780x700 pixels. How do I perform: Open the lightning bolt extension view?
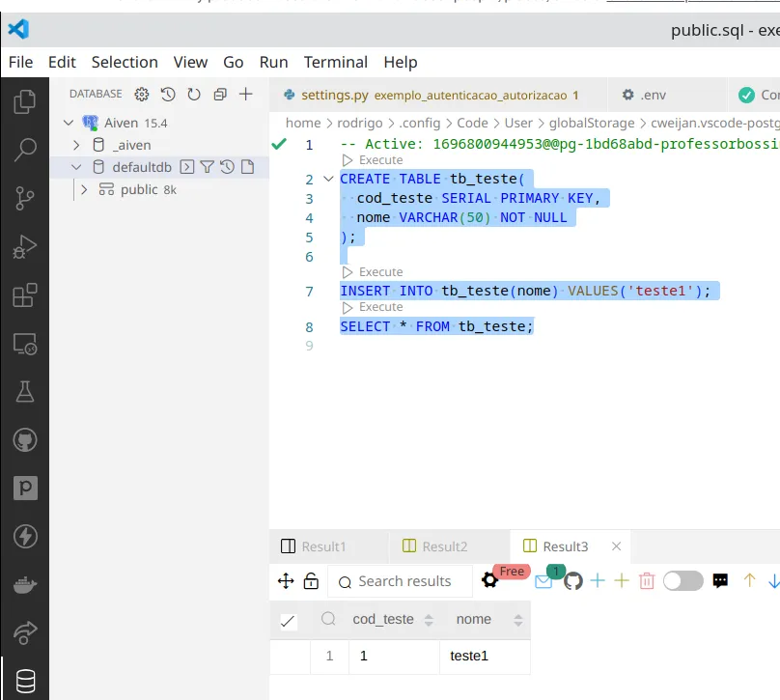click(25, 536)
